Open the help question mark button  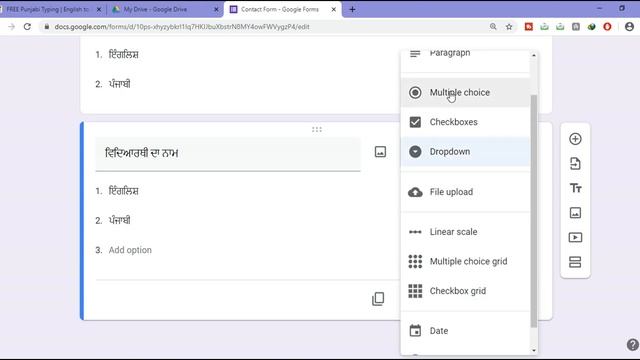point(632,345)
